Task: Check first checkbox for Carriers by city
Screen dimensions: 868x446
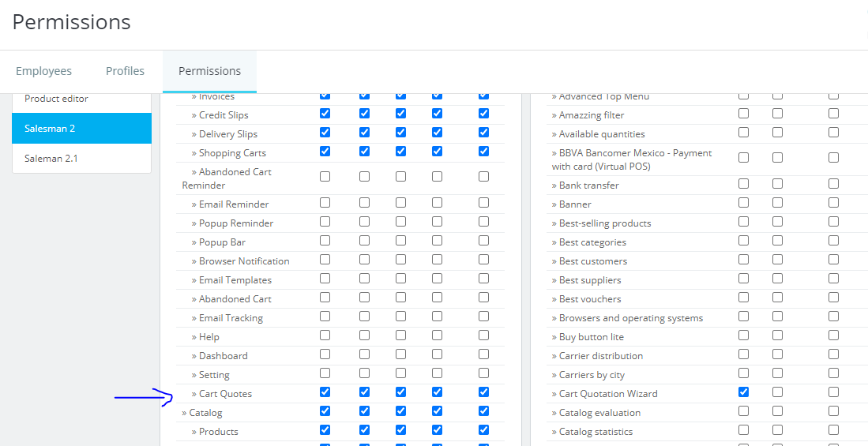Action: click(x=743, y=373)
